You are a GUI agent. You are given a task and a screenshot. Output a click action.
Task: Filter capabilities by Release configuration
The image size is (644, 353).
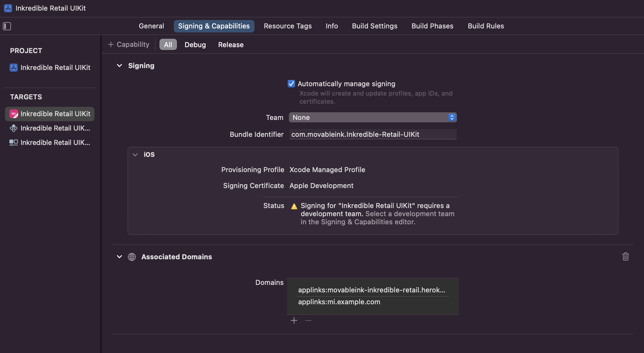[231, 45]
